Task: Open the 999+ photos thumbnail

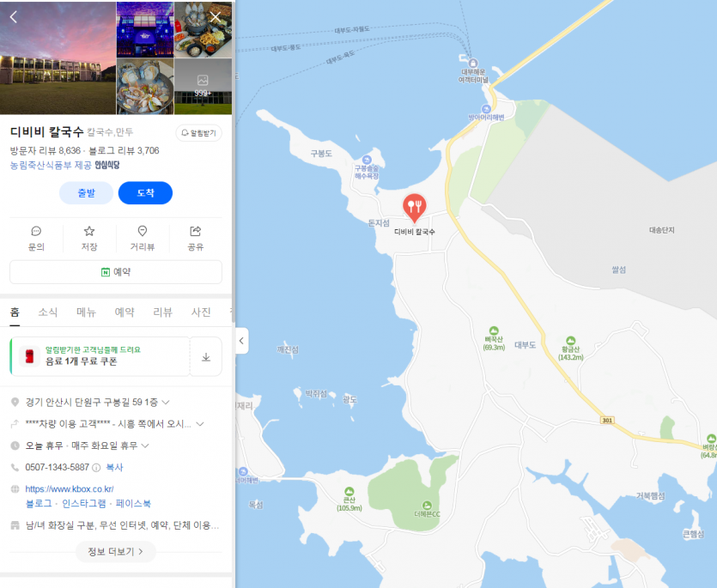Action: pyautogui.click(x=203, y=86)
